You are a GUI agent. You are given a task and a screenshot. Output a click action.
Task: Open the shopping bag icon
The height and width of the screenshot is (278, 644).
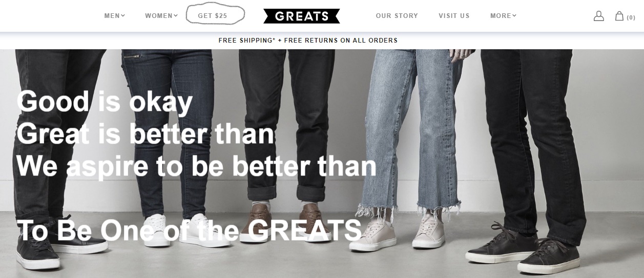tap(619, 16)
